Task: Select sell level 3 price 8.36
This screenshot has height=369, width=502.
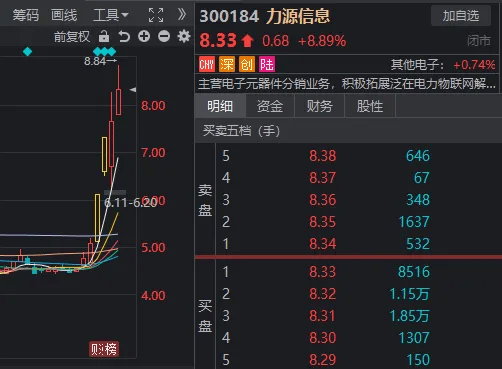Action: point(322,200)
